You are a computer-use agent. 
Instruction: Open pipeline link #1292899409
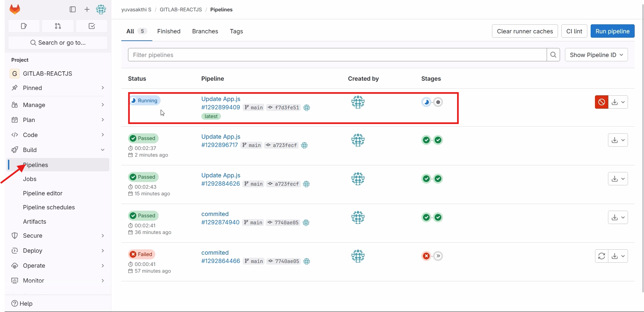pyautogui.click(x=221, y=107)
